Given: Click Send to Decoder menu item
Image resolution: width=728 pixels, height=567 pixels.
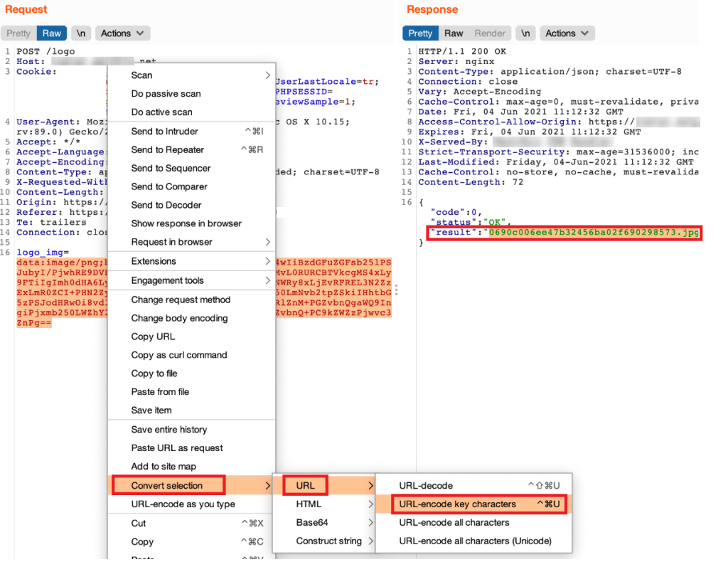Looking at the screenshot, I should click(166, 206).
